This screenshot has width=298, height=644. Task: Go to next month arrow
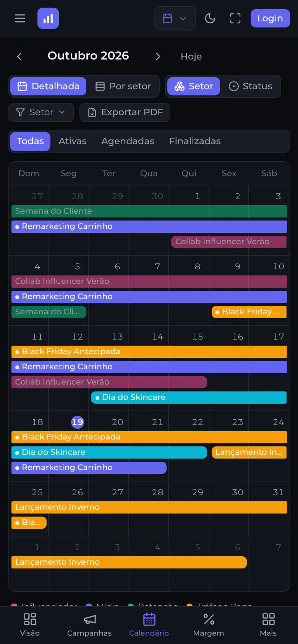pyautogui.click(x=158, y=56)
